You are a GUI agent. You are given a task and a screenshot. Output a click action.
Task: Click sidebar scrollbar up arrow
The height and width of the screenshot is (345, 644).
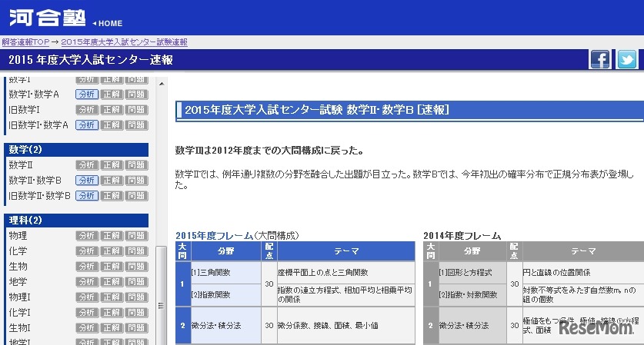pyautogui.click(x=162, y=84)
